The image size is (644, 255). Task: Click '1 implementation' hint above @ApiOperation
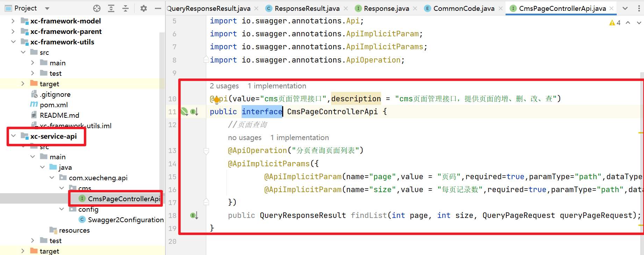pos(300,138)
